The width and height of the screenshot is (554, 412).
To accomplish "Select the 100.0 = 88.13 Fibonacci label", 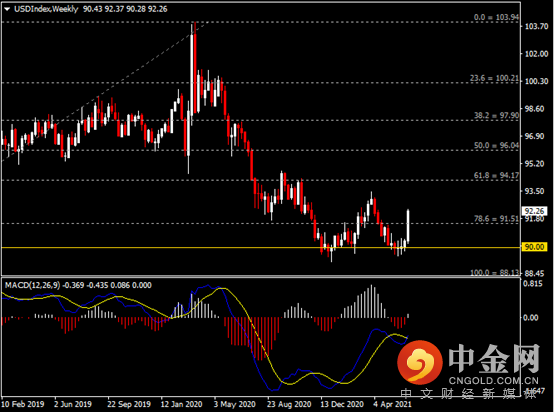I will coord(495,272).
